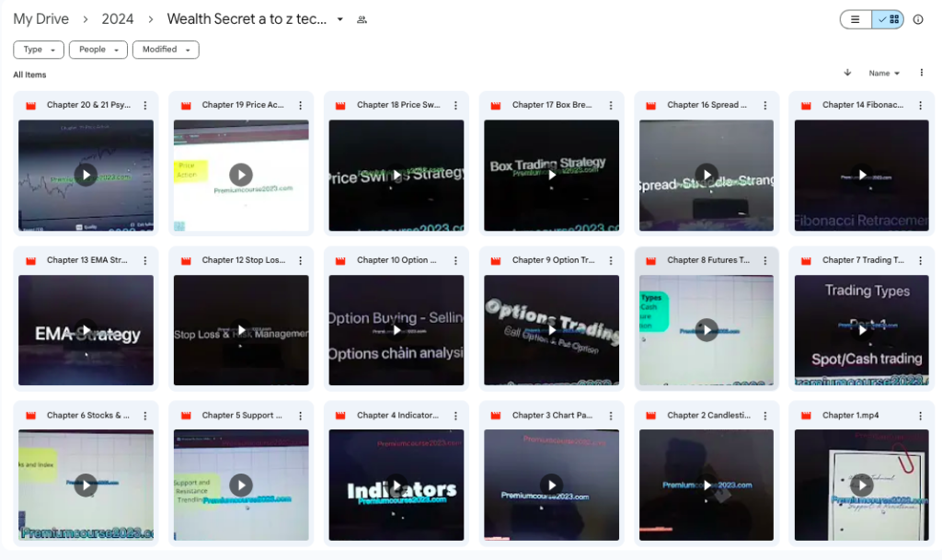
Task: Switch to grid layout view
Action: click(889, 19)
